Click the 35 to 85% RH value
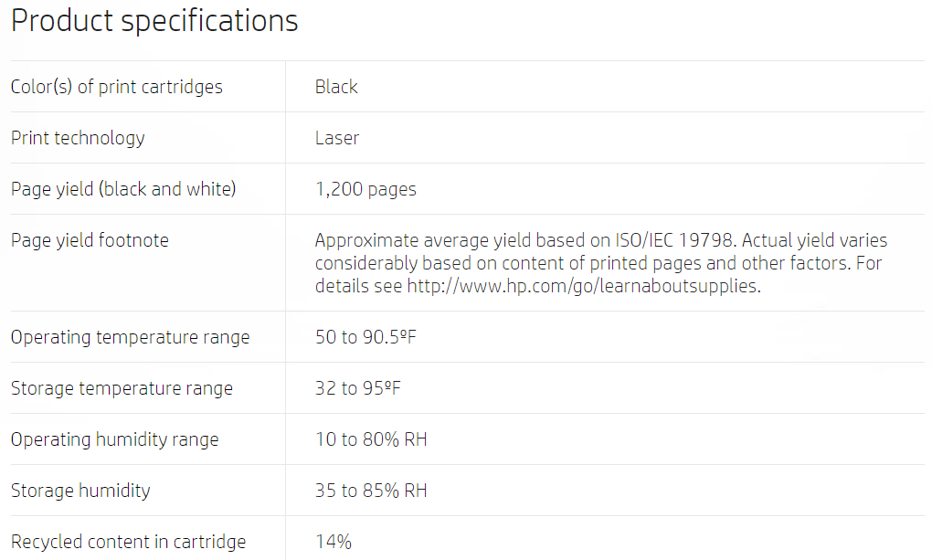The width and height of the screenshot is (932, 560). [371, 491]
